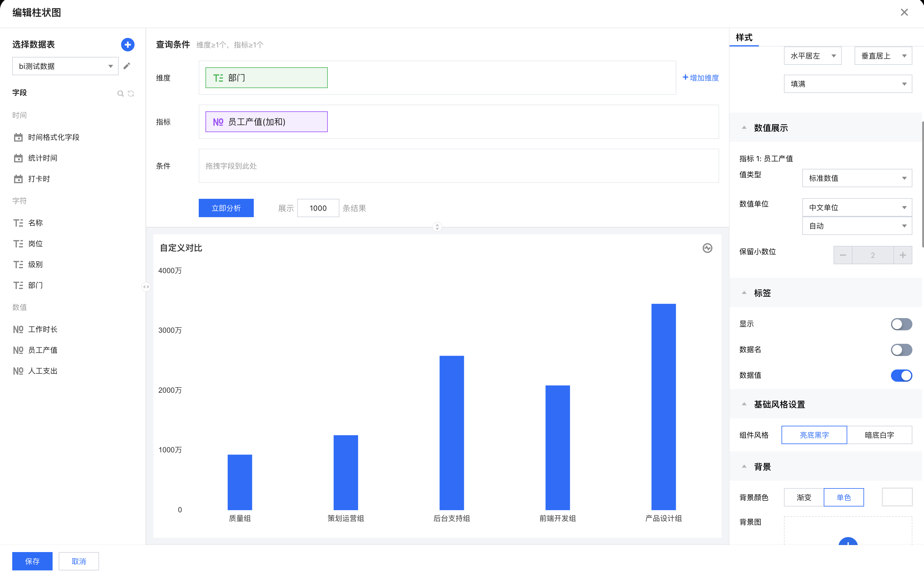Click the vertical panel resize handle icon

[437, 227]
